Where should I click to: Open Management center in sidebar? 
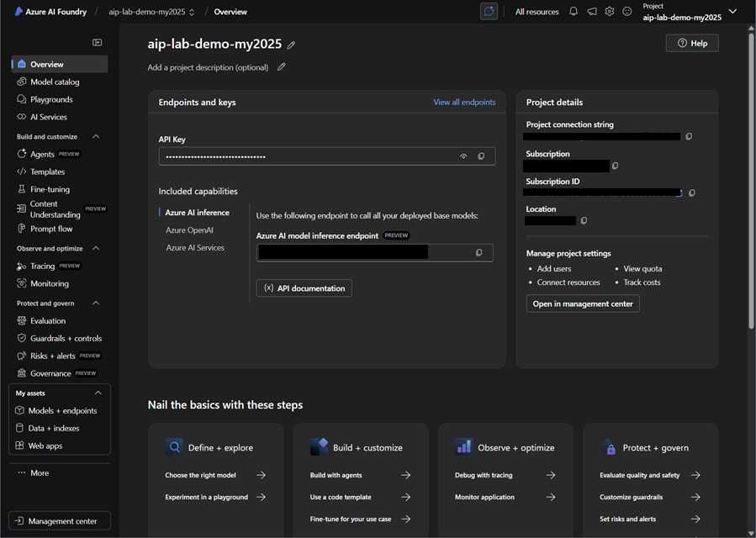60,521
